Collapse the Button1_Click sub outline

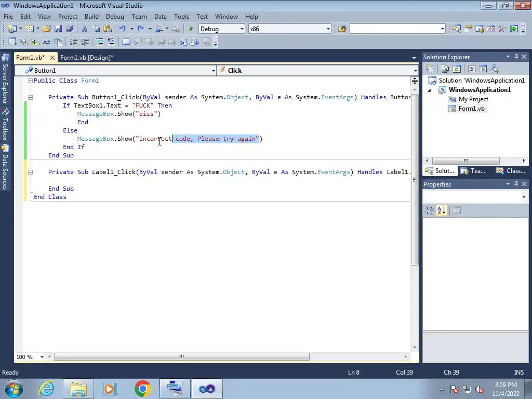tap(30, 97)
